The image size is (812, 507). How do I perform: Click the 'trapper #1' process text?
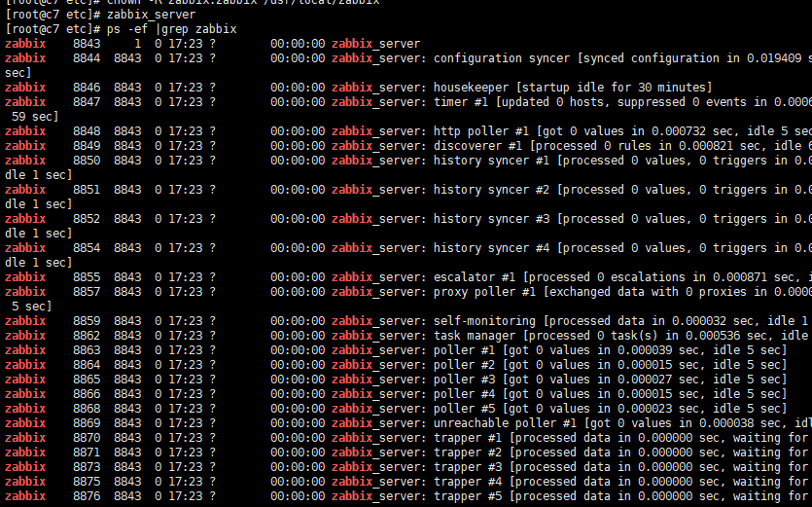point(468,438)
